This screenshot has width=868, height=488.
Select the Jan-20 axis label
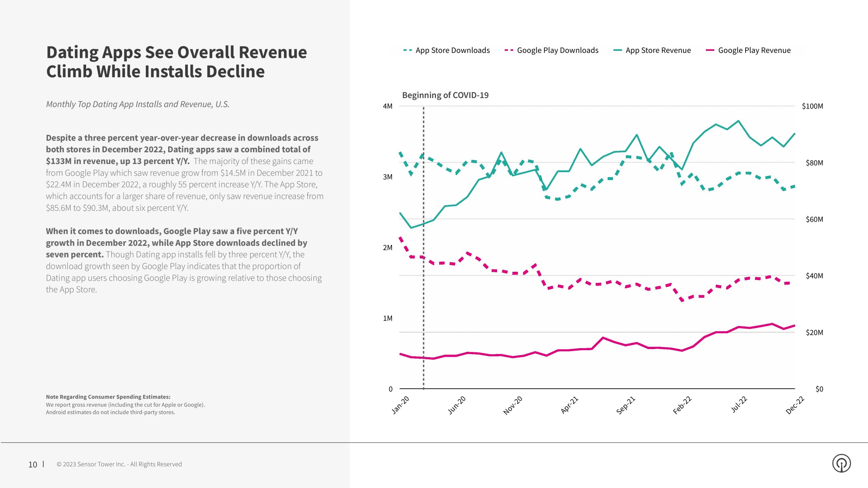tap(400, 405)
